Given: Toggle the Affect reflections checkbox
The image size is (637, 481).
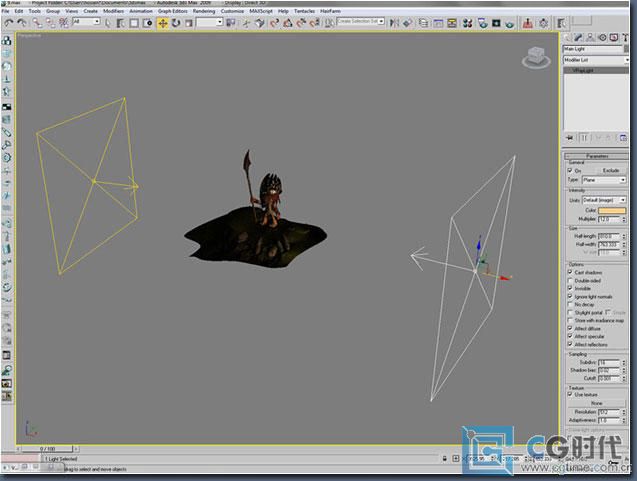Looking at the screenshot, I should point(570,344).
